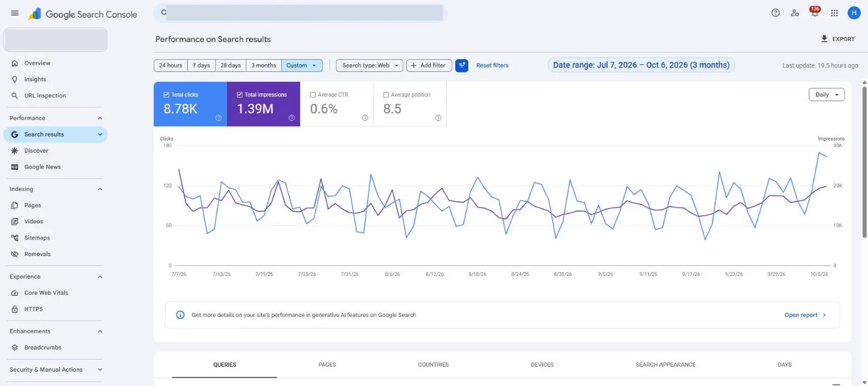Screen dimensions: 868x386
Task: Click the Average CTR help icon
Action: point(365,118)
